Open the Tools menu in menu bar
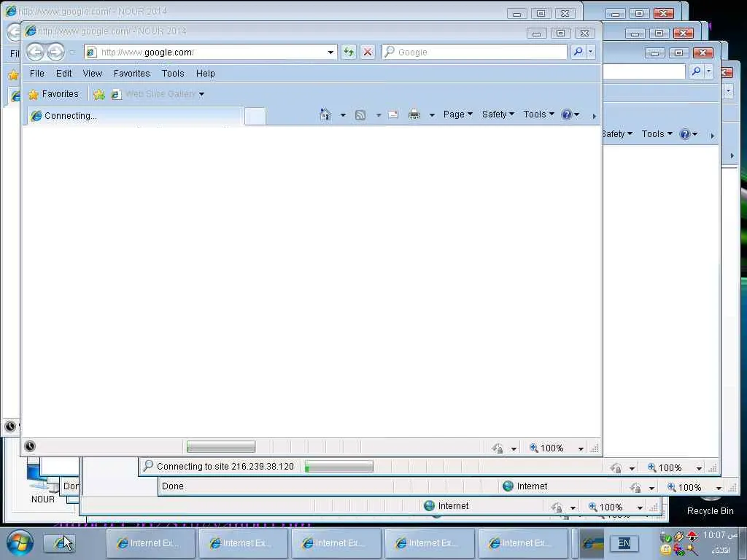Screen dimensions: 747x560 click(x=172, y=74)
